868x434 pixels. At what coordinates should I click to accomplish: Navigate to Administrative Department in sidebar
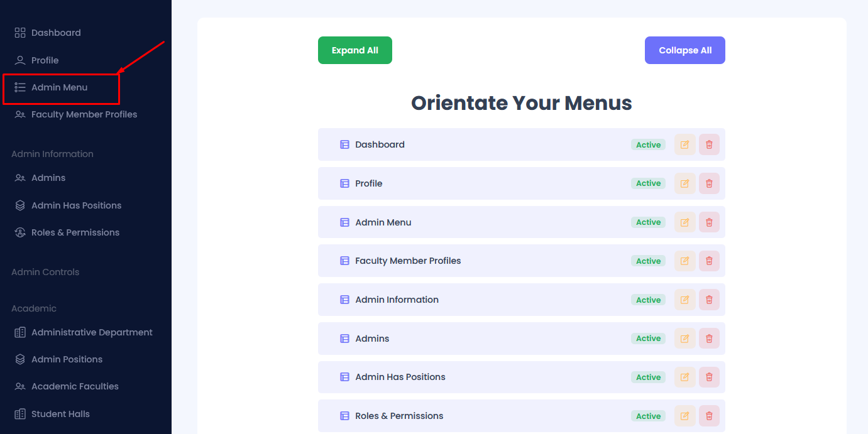click(x=92, y=332)
